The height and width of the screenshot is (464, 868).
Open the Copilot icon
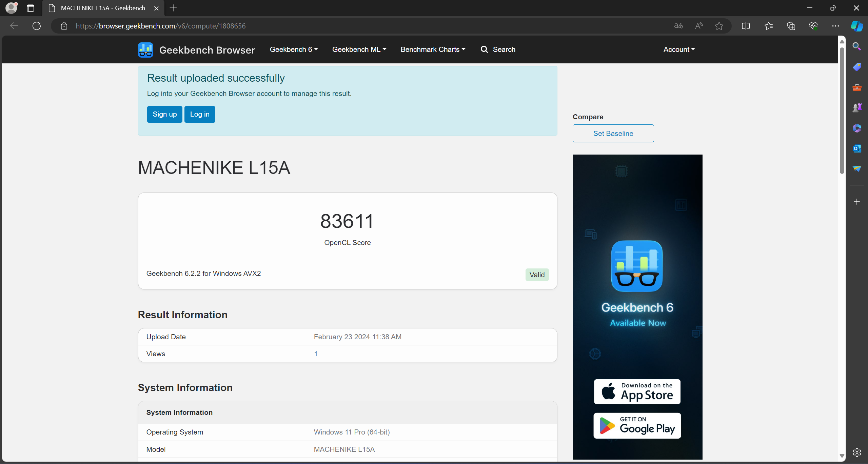857,26
